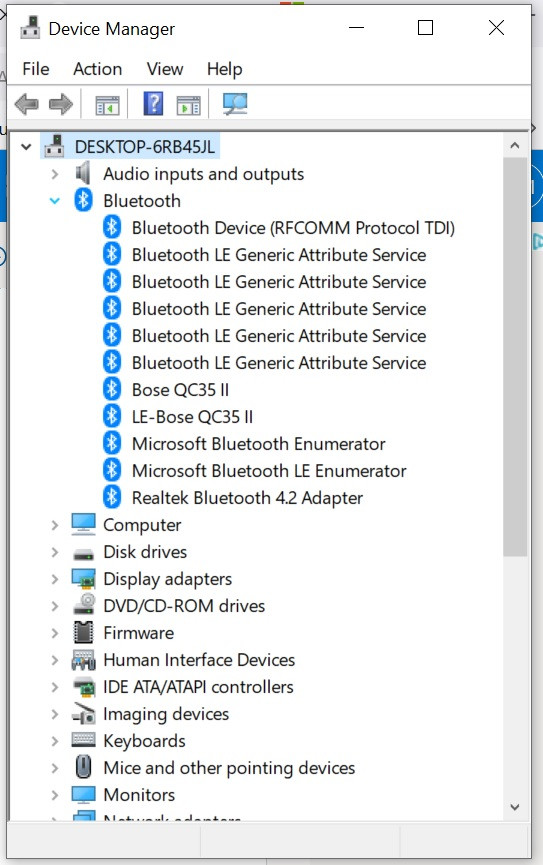
Task: Expand Audio inputs and outputs
Action: 55,174
